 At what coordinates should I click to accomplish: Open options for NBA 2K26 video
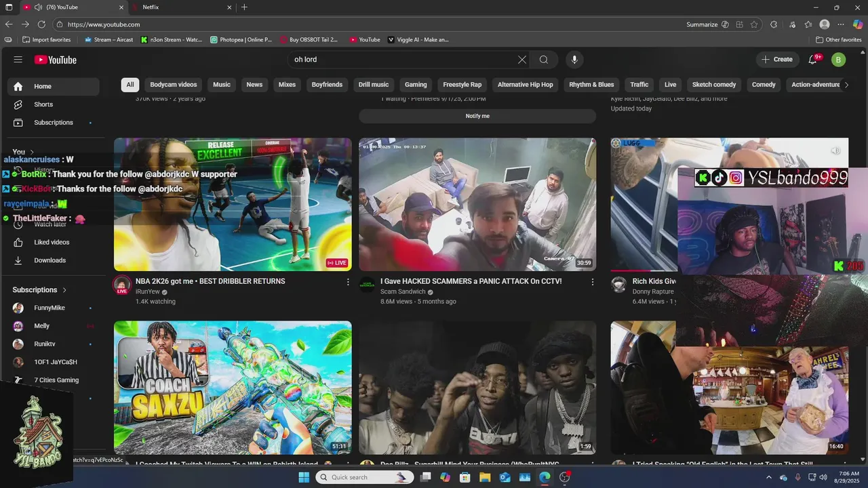point(348,281)
